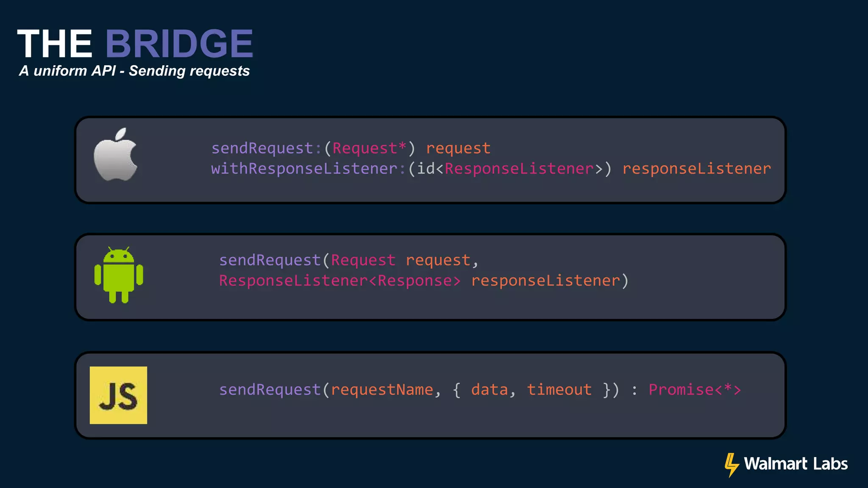Click the pink Request type in Android code
This screenshot has height=488, width=868.
[x=363, y=260]
